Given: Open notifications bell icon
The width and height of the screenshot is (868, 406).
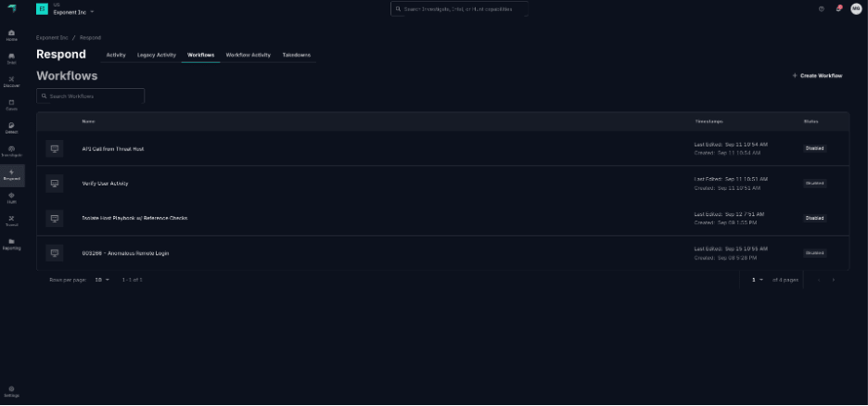Looking at the screenshot, I should tap(838, 9).
